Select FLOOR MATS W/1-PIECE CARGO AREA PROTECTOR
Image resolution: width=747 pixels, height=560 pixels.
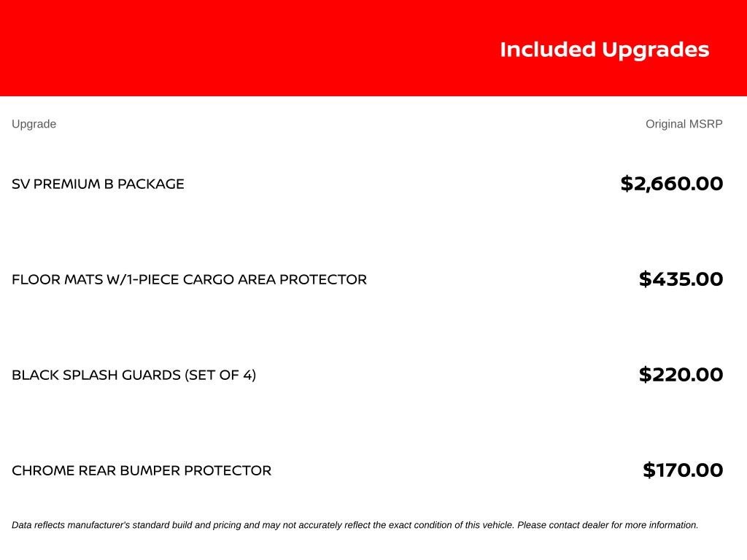click(x=189, y=279)
